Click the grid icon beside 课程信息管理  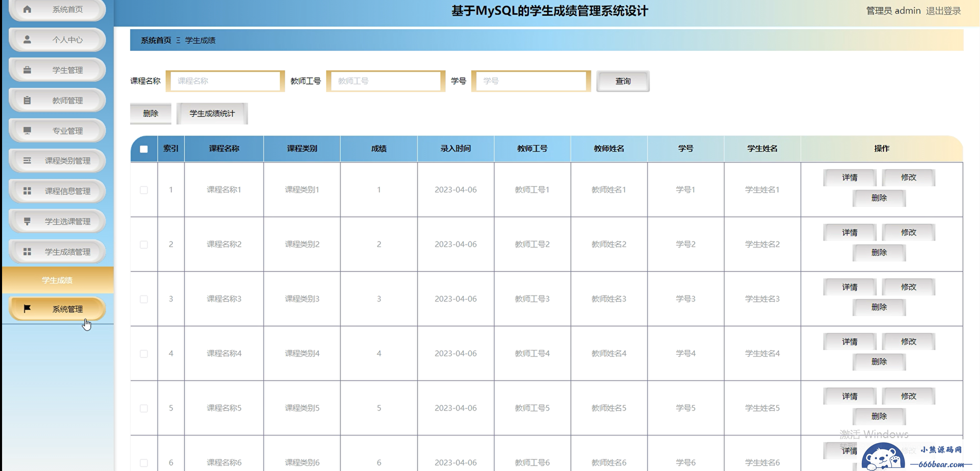[27, 191]
